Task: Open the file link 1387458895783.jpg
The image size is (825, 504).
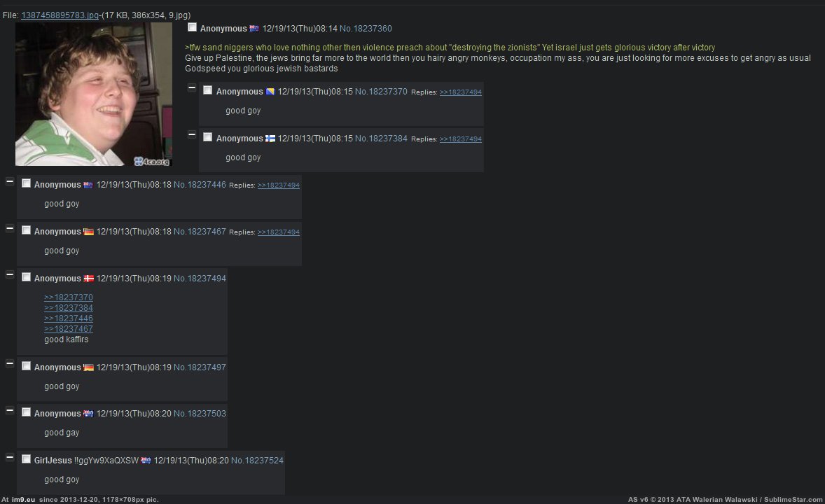Action: coord(60,15)
